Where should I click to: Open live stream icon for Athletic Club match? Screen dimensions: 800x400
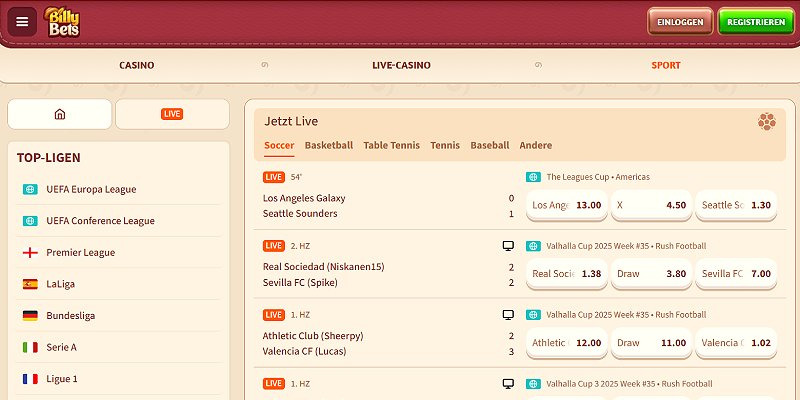point(508,314)
